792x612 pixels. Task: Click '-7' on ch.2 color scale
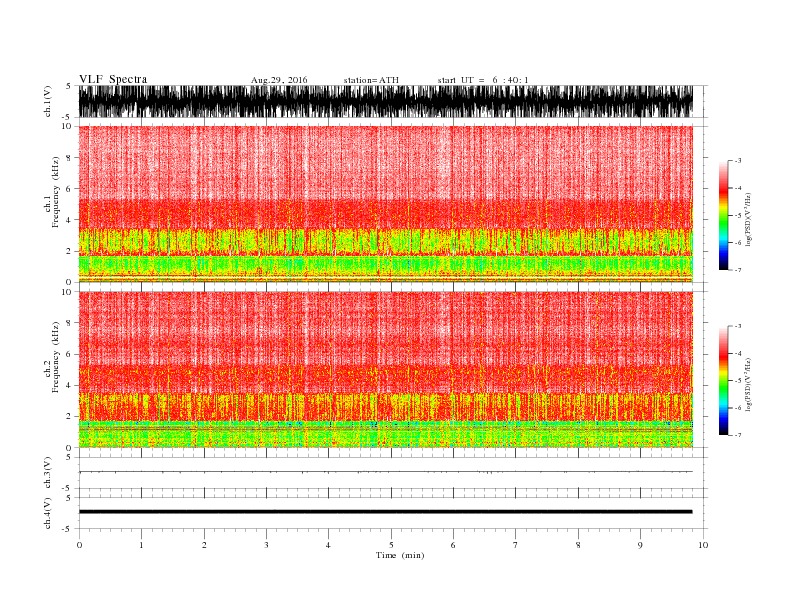point(737,435)
